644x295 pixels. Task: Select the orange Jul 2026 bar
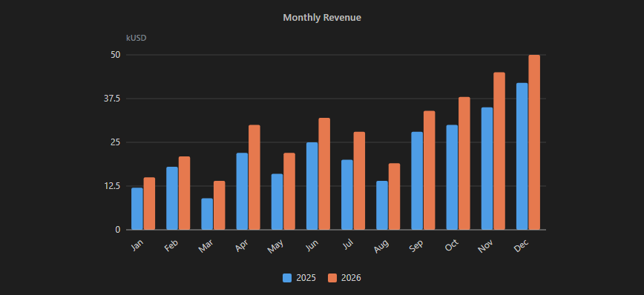pyautogui.click(x=359, y=181)
